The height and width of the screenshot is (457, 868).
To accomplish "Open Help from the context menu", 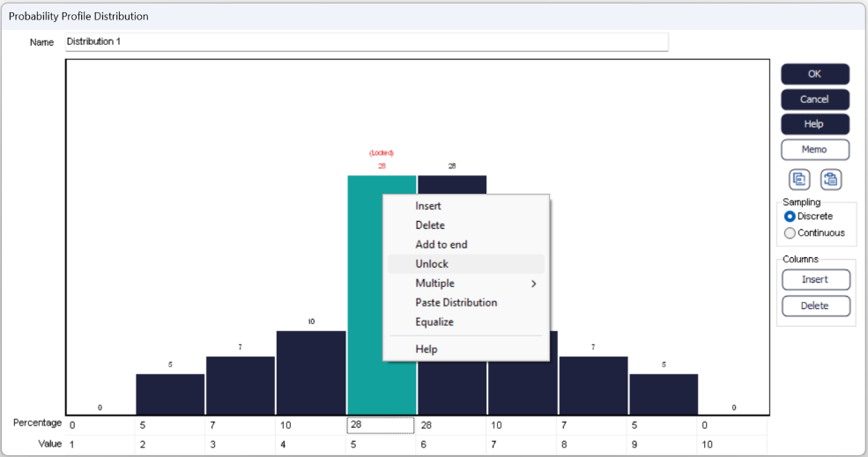I will coord(427,350).
